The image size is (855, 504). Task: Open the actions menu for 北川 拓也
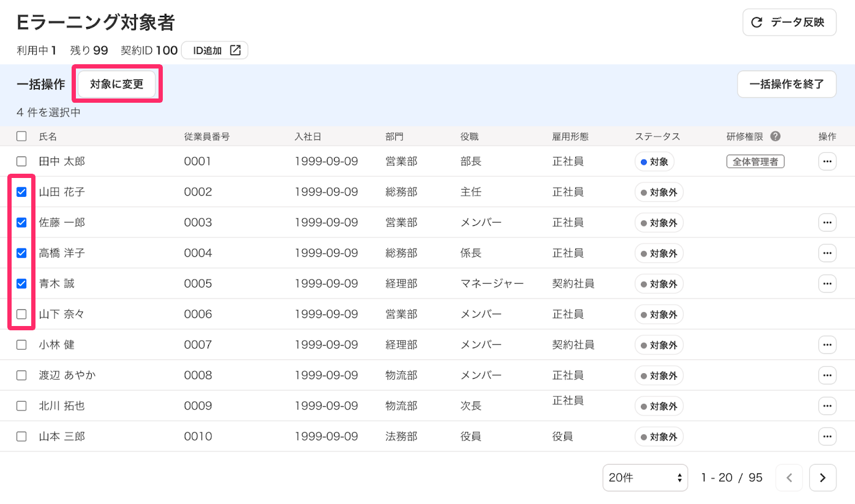point(827,406)
